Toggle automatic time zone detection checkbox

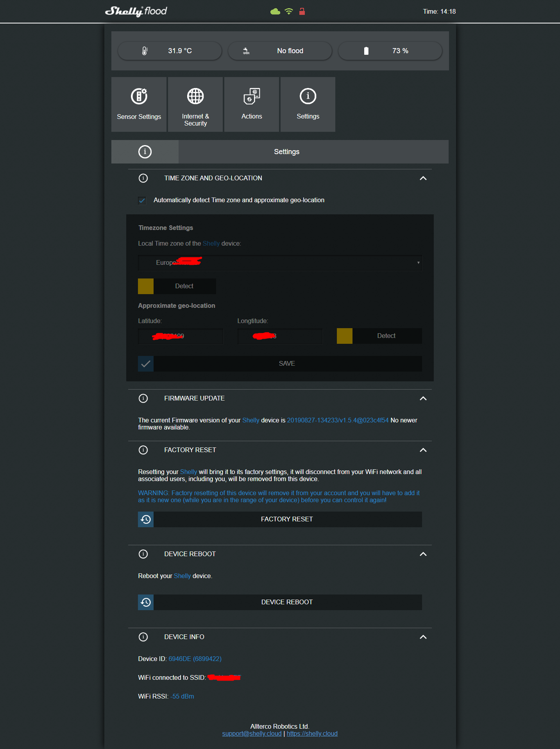[x=142, y=201]
